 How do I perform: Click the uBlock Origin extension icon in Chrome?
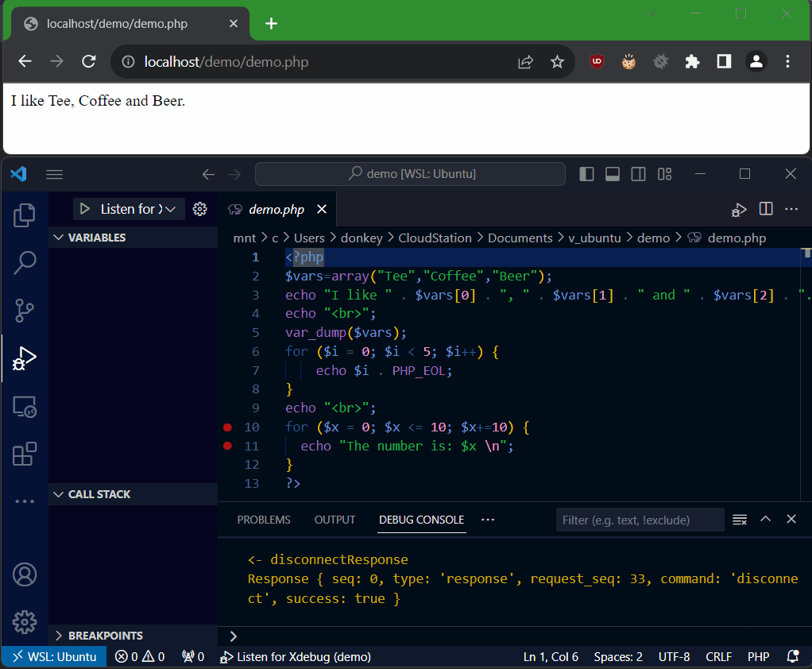pyautogui.click(x=597, y=61)
